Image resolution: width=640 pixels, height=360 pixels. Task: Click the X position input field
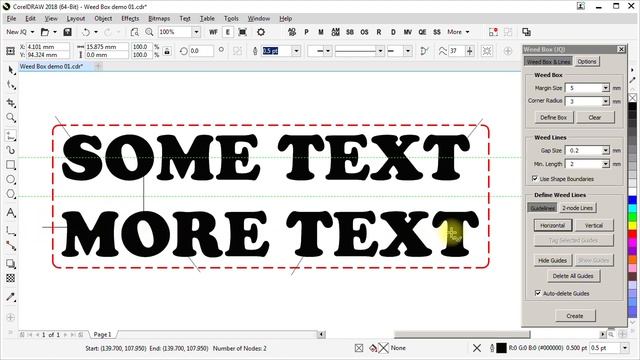(x=48, y=47)
